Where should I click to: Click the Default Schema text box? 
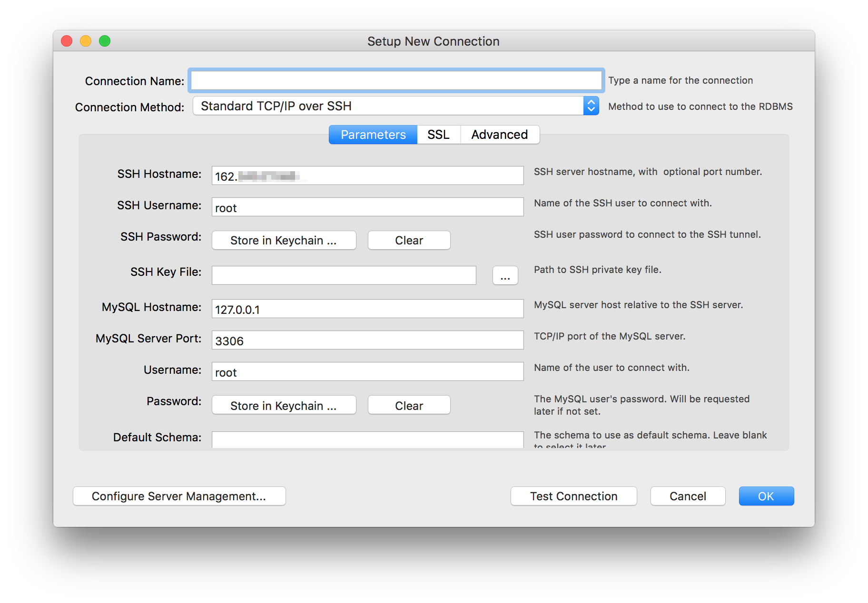(x=367, y=440)
